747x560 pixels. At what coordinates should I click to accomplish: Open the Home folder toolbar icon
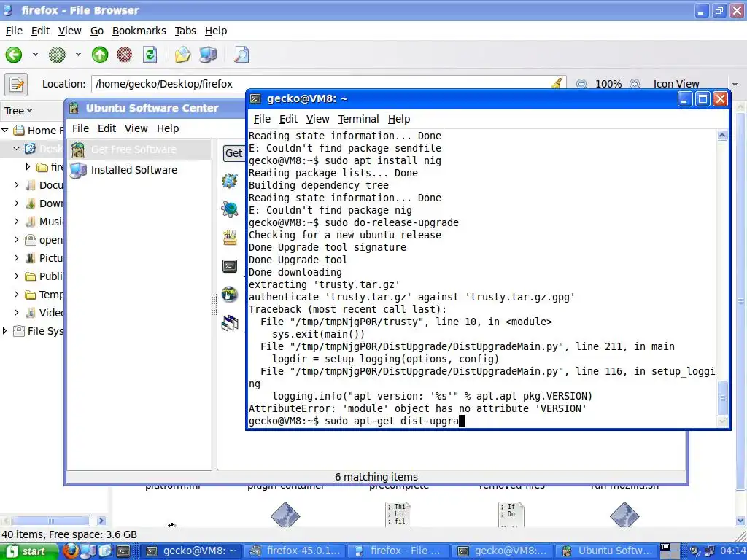(182, 55)
